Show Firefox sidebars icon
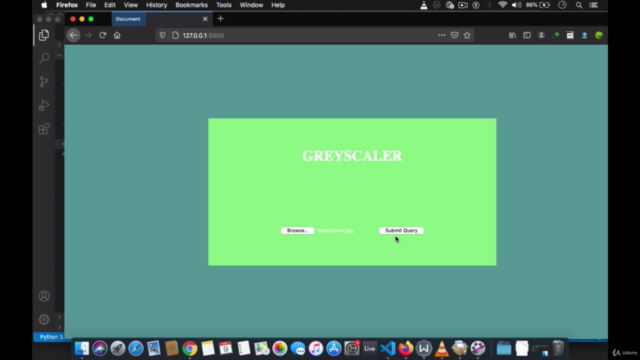 [527, 36]
